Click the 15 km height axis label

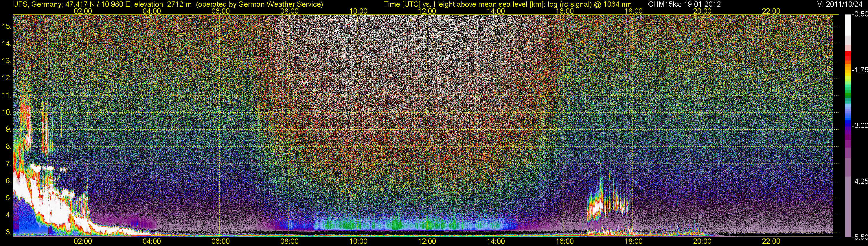pyautogui.click(x=6, y=26)
